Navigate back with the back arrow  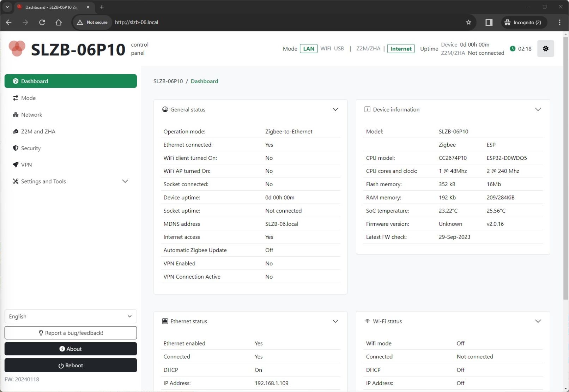9,22
